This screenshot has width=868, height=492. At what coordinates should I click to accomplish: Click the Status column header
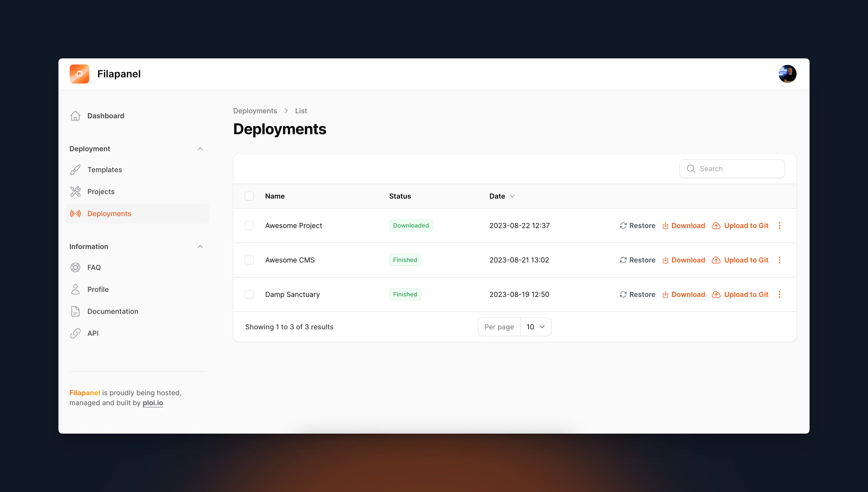pos(400,196)
